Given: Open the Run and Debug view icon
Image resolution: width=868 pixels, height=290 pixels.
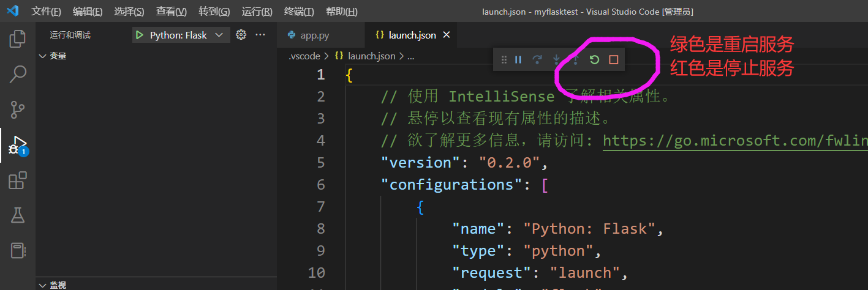Looking at the screenshot, I should (18, 146).
